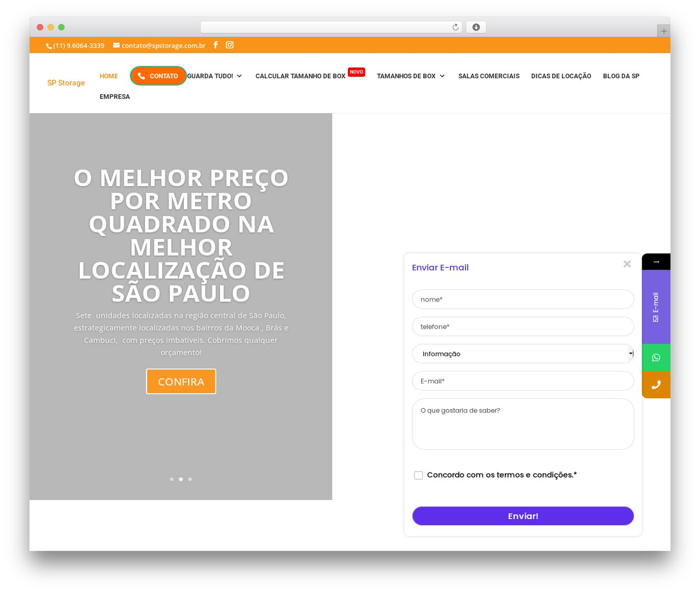Select the first slide dot
700x593 pixels.
tap(172, 479)
